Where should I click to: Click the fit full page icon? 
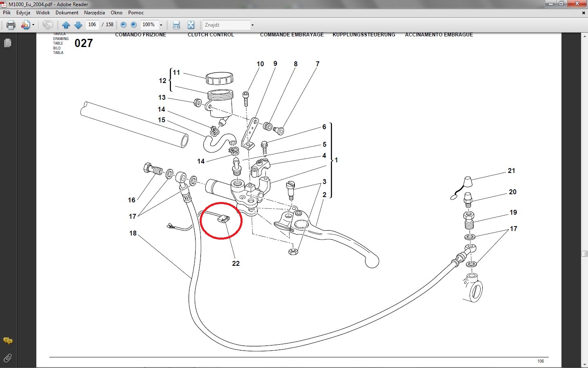[191, 25]
